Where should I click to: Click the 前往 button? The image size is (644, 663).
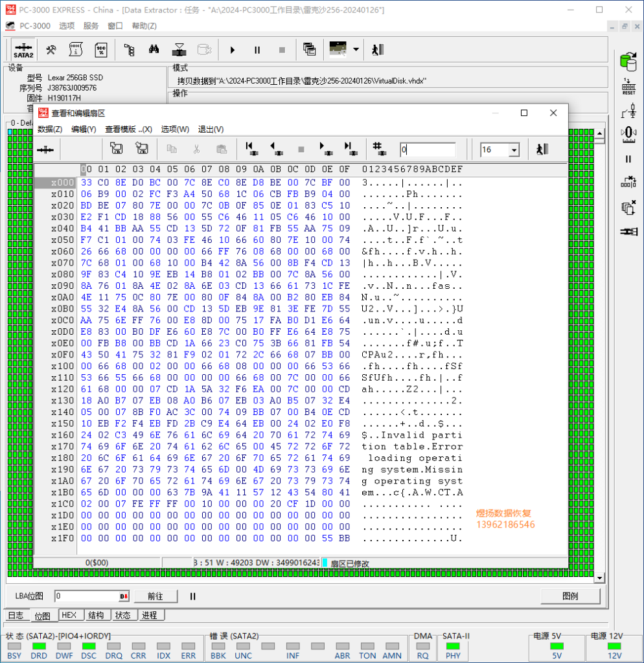pyautogui.click(x=155, y=596)
